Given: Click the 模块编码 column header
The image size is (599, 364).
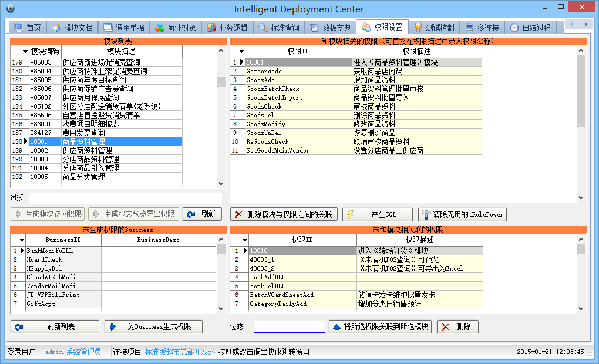Looking at the screenshot, I should (x=45, y=51).
